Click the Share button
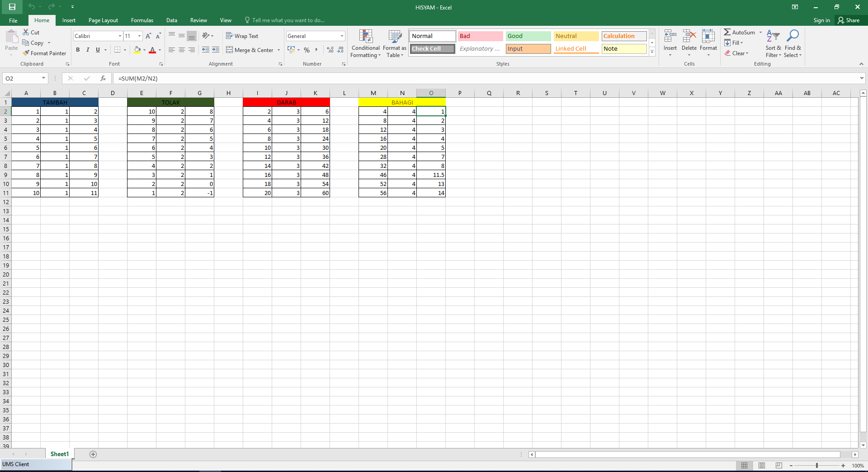 (x=849, y=20)
